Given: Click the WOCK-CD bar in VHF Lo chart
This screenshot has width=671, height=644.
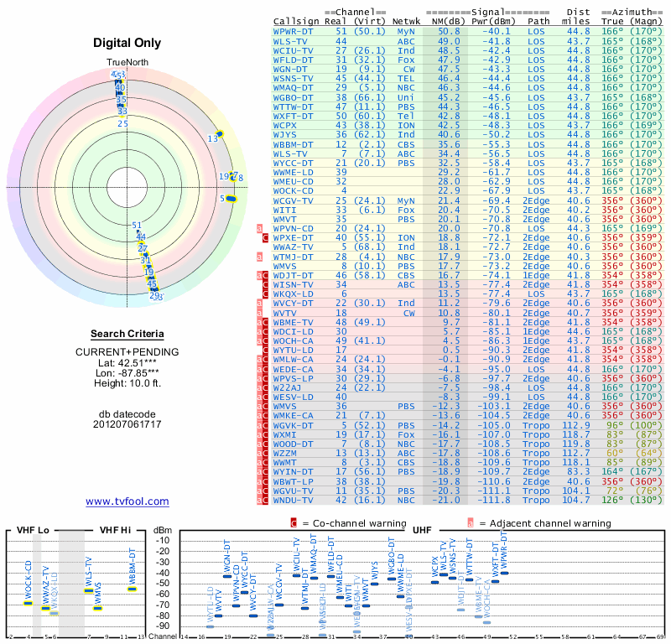Looking at the screenshot, I should coord(28,604).
